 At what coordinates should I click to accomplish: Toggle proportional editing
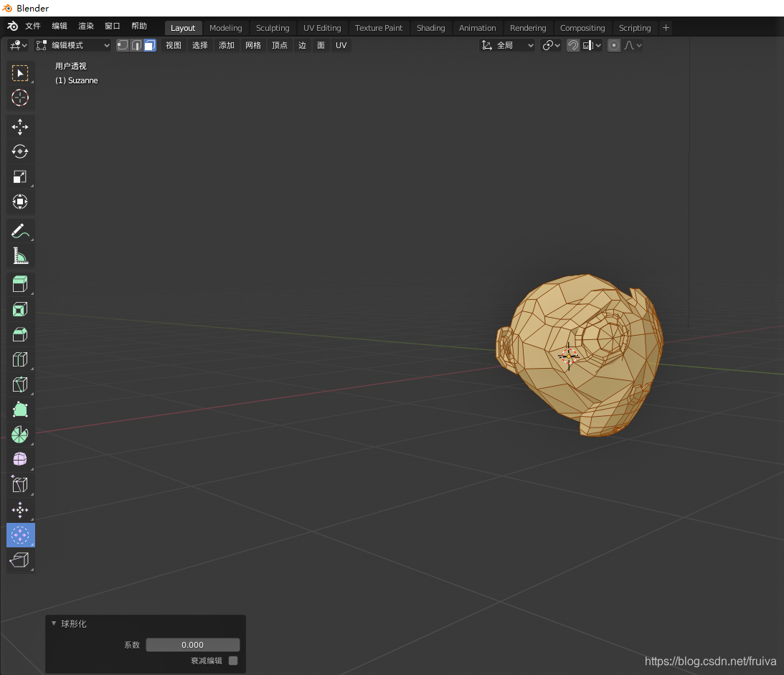(613, 45)
